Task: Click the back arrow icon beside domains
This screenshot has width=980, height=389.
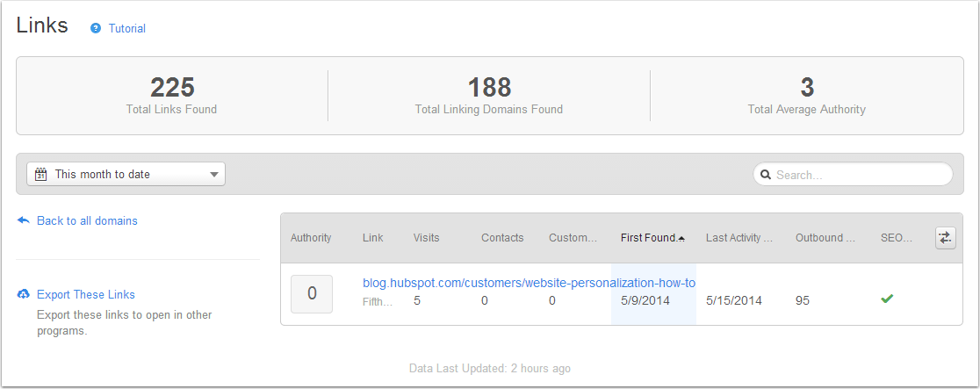Action: [24, 220]
